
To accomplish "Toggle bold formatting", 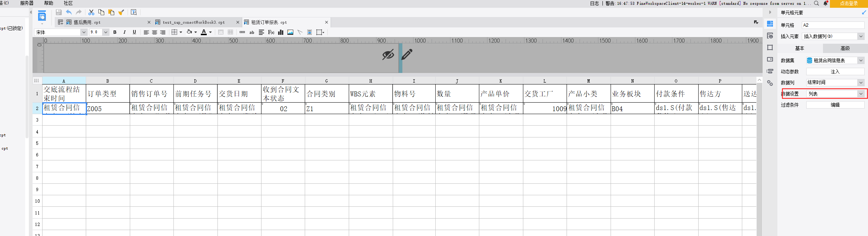I will (115, 32).
